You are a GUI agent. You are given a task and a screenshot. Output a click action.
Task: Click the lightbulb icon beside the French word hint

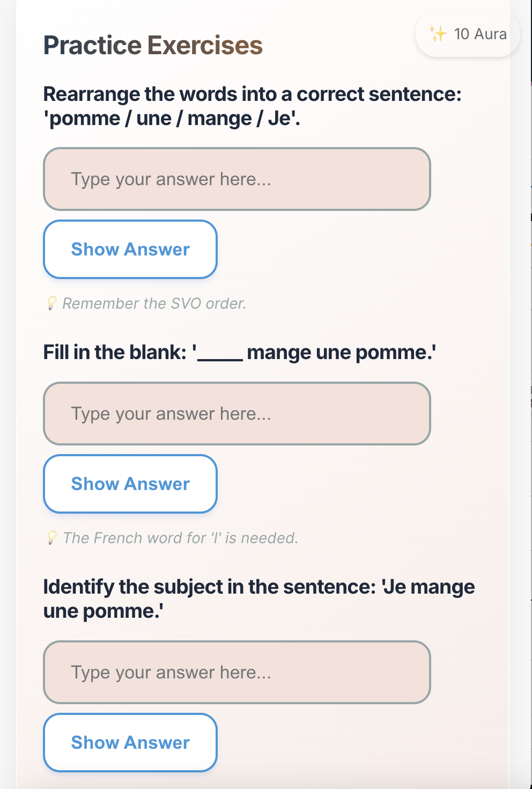click(x=51, y=538)
